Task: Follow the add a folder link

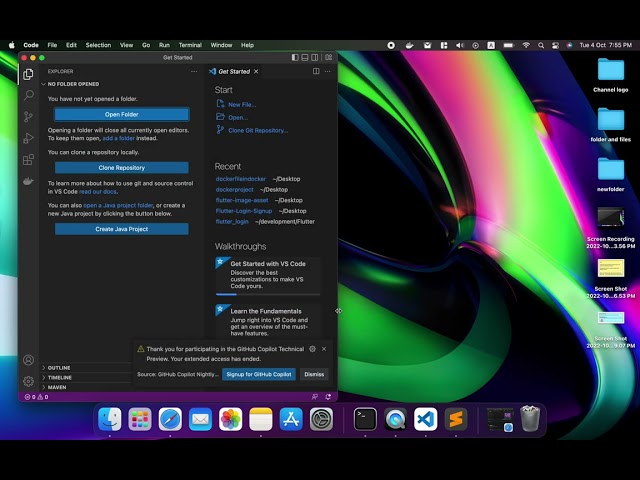Action: point(118,138)
